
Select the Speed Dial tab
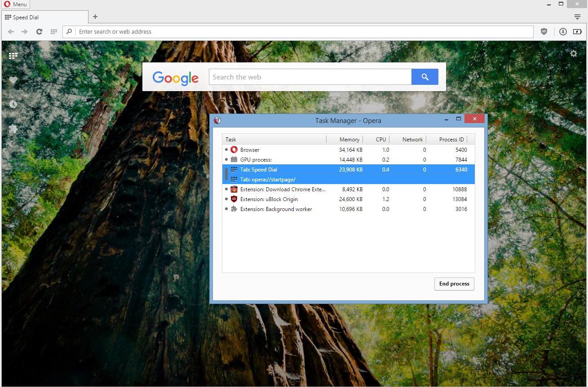(45, 17)
